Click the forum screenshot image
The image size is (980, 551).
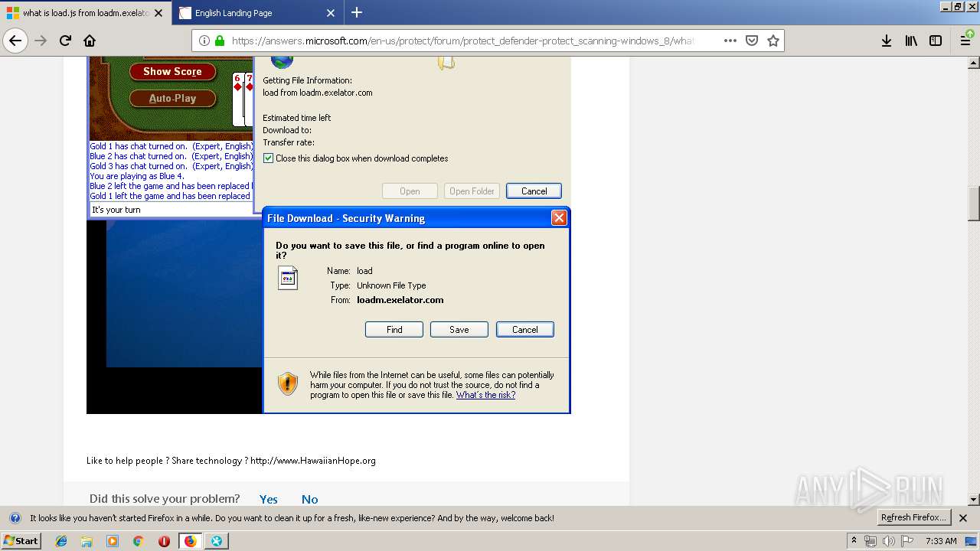[328, 235]
